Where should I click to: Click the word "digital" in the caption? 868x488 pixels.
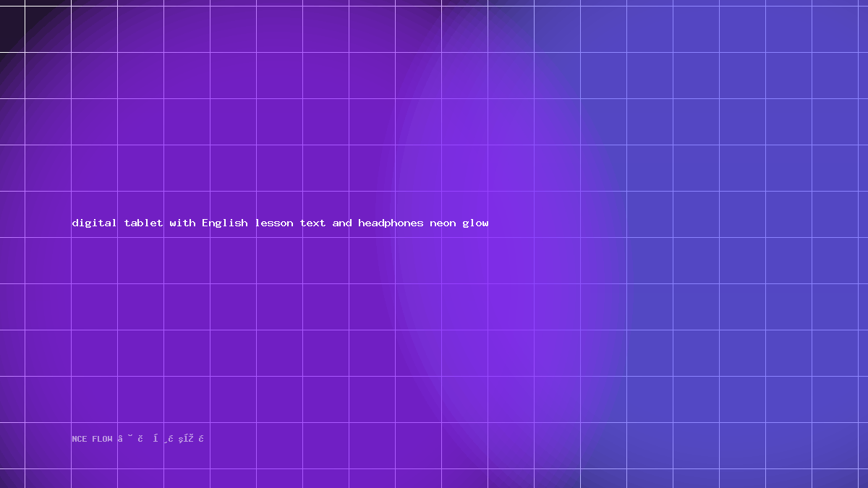pyautogui.click(x=95, y=223)
